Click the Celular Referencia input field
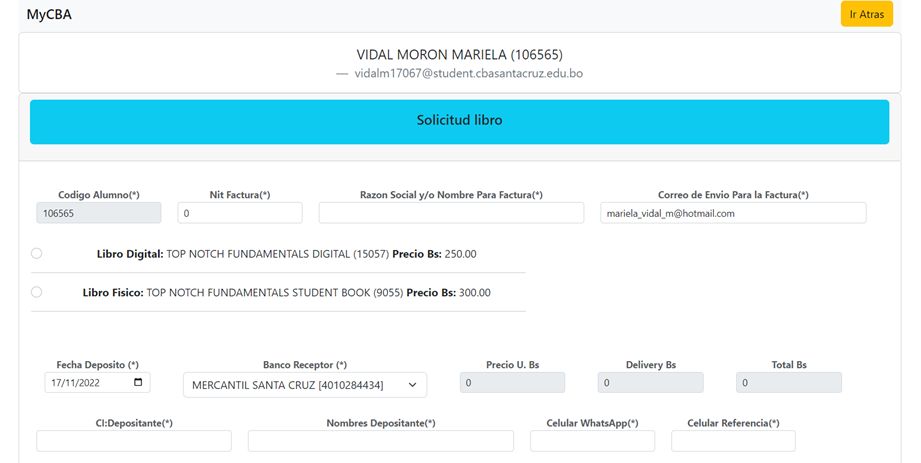Screen dimensions: 921x463 tap(733, 441)
